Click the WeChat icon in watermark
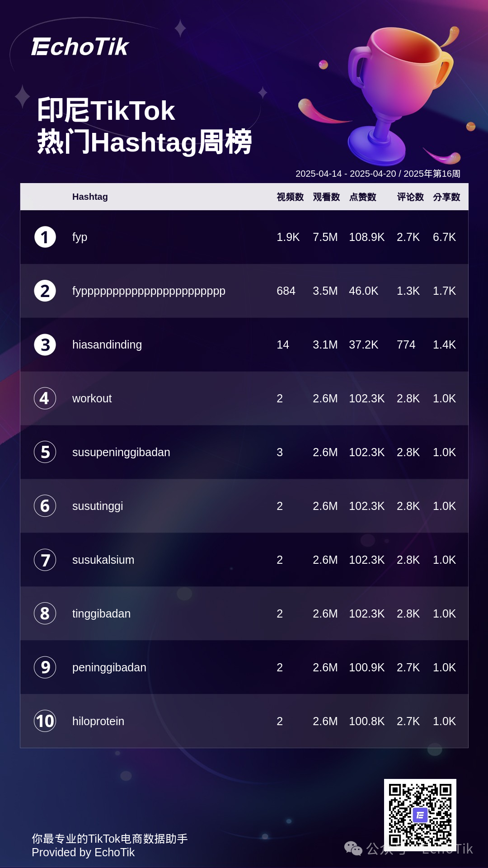 click(353, 849)
